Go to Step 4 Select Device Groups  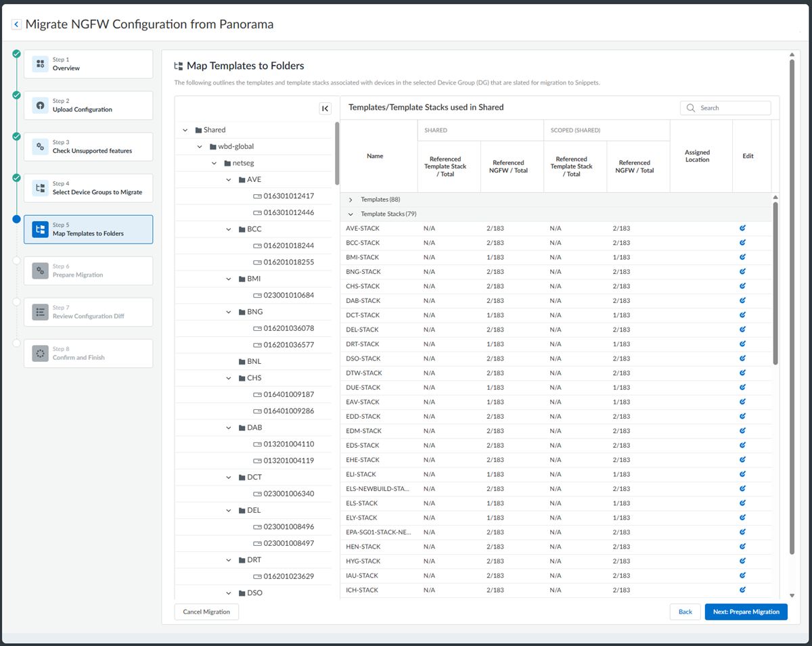click(x=89, y=188)
